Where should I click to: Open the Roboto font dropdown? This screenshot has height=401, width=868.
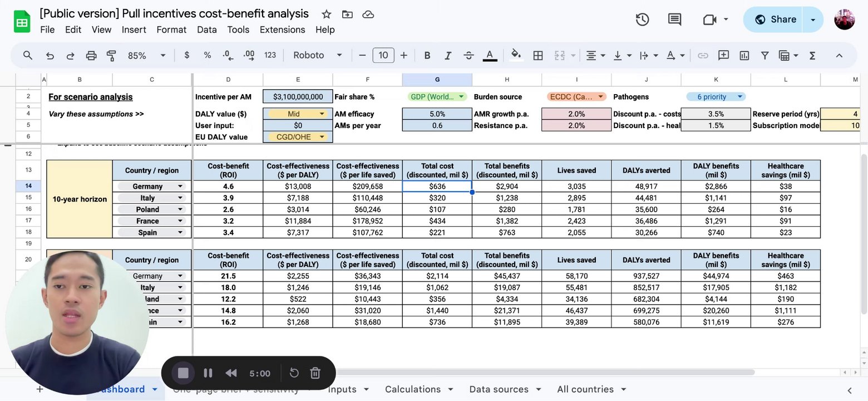(317, 55)
